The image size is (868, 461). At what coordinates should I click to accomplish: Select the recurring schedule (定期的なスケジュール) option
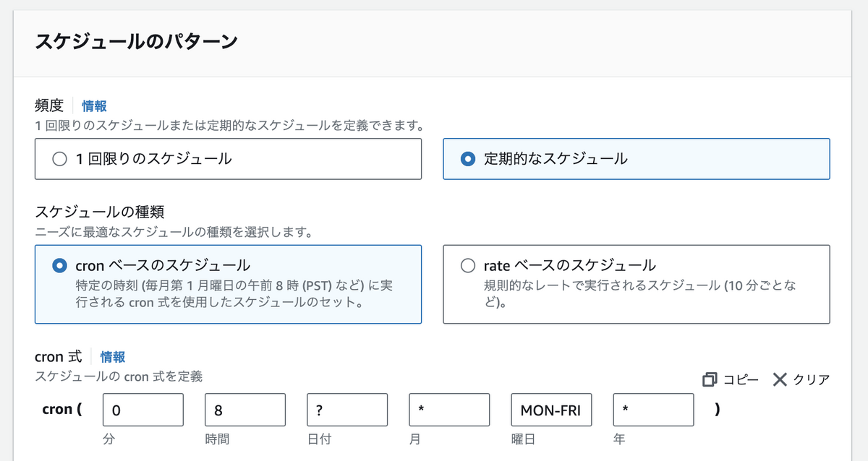[468, 159]
